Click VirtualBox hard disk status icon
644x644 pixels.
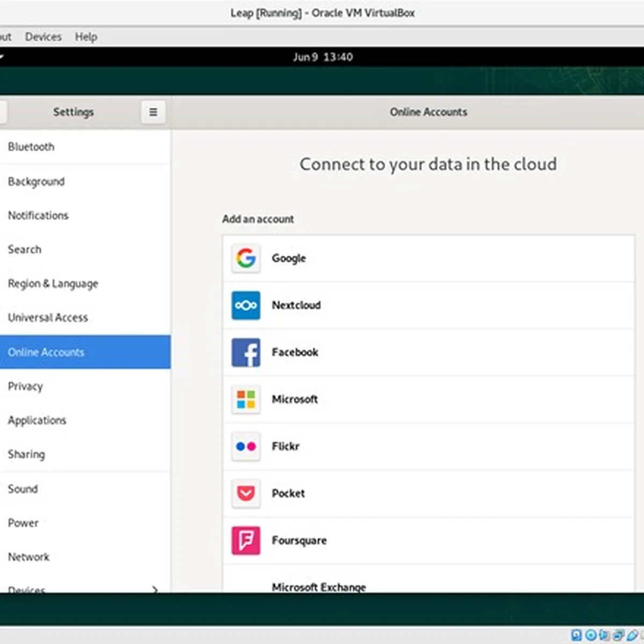pyautogui.click(x=576, y=635)
